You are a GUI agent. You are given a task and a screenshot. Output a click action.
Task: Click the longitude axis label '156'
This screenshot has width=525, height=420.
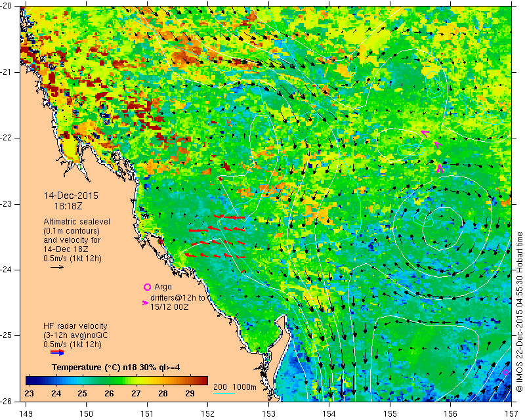click(451, 414)
